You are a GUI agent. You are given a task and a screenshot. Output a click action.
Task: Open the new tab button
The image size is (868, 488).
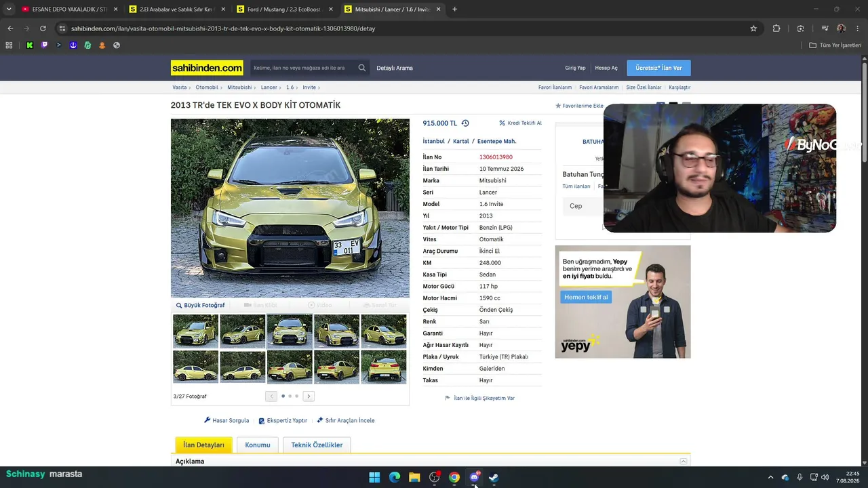pyautogui.click(x=454, y=9)
